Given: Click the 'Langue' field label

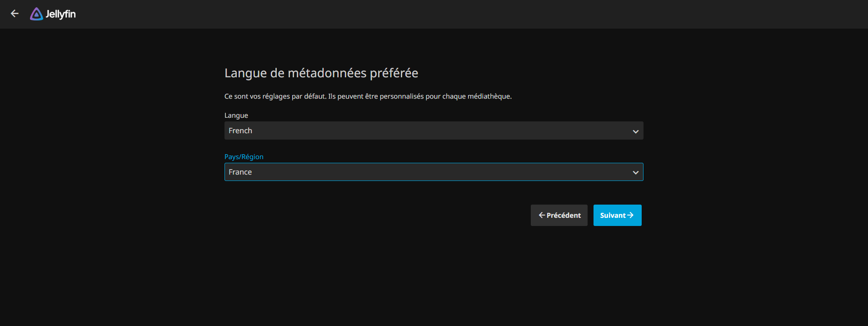Looking at the screenshot, I should (x=236, y=115).
